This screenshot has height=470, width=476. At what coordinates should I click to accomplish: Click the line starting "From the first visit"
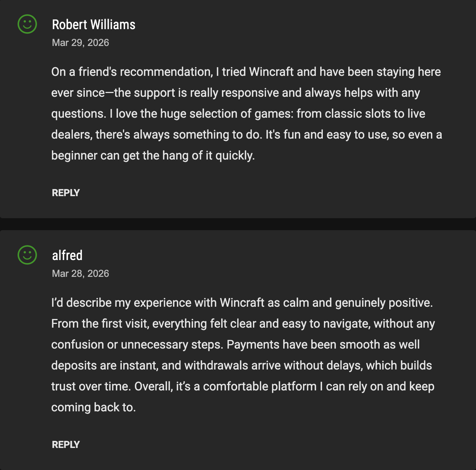click(x=243, y=324)
